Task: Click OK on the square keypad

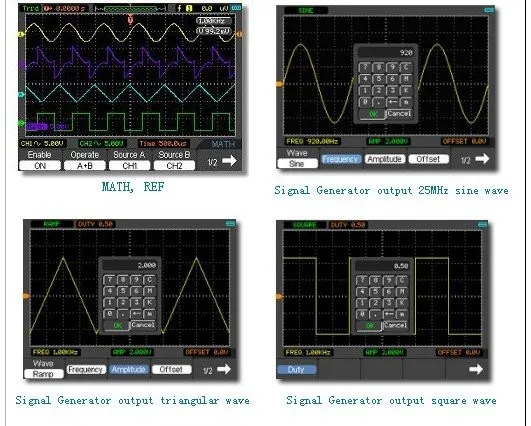Action: tap(370, 326)
